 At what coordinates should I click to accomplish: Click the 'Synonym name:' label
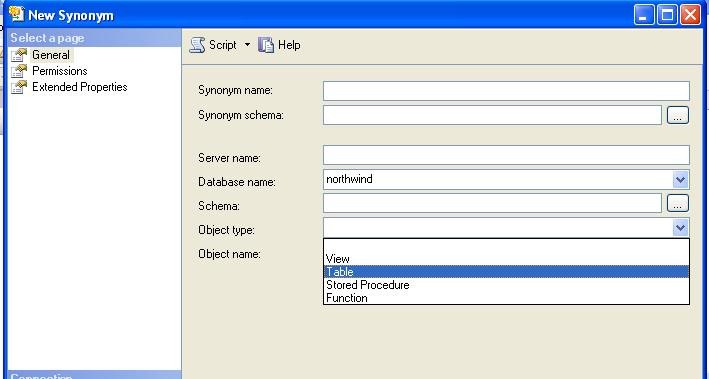(235, 90)
